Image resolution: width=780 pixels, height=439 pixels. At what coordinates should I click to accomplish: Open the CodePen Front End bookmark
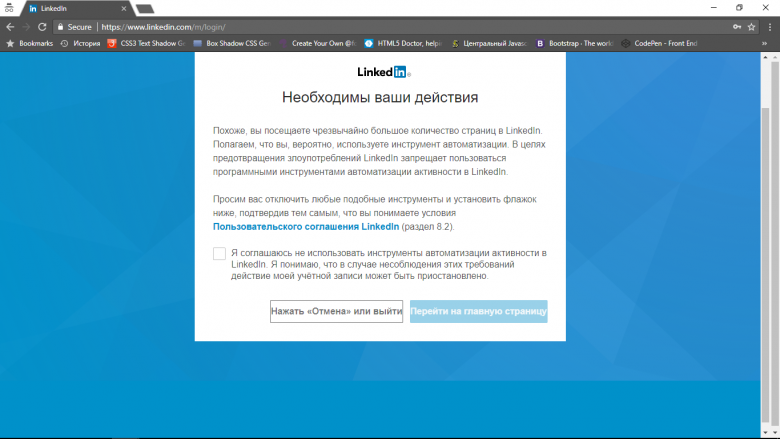click(x=660, y=43)
